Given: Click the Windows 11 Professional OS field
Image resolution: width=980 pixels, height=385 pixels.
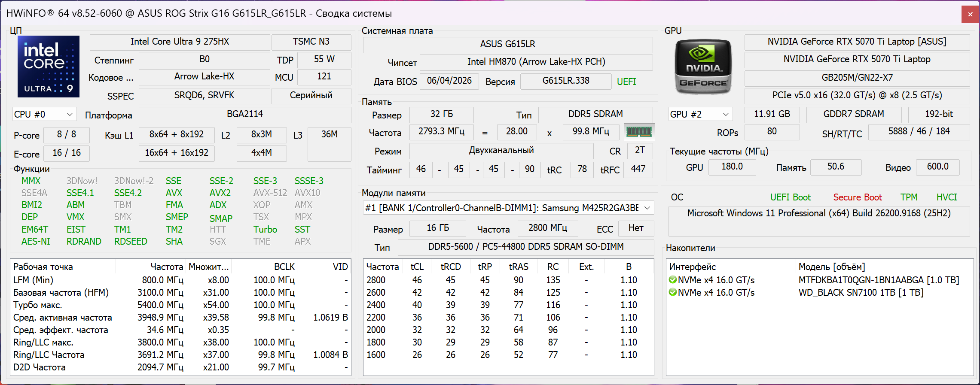Looking at the screenshot, I should point(819,213).
